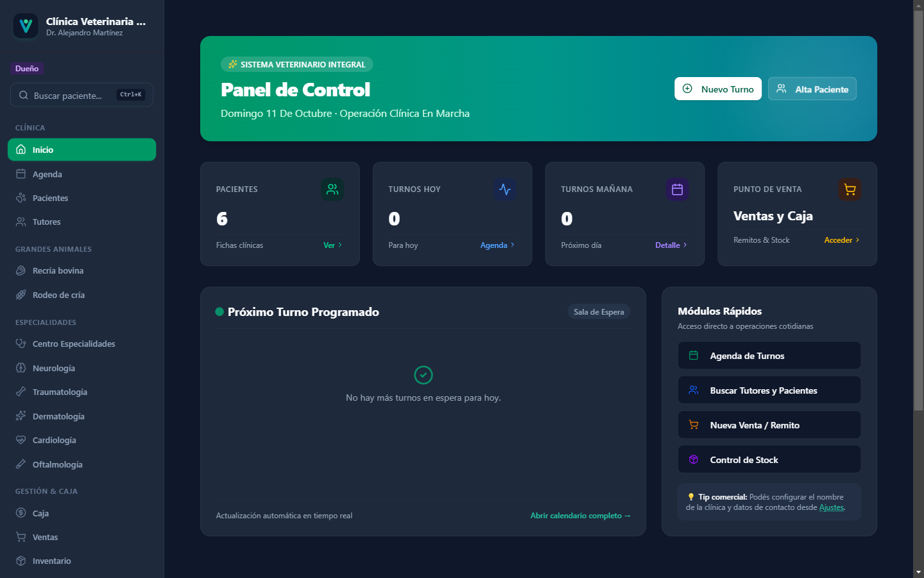Click the Sistema Veterinario Integral badge
Image resolution: width=924 pixels, height=578 pixels.
[x=297, y=64]
